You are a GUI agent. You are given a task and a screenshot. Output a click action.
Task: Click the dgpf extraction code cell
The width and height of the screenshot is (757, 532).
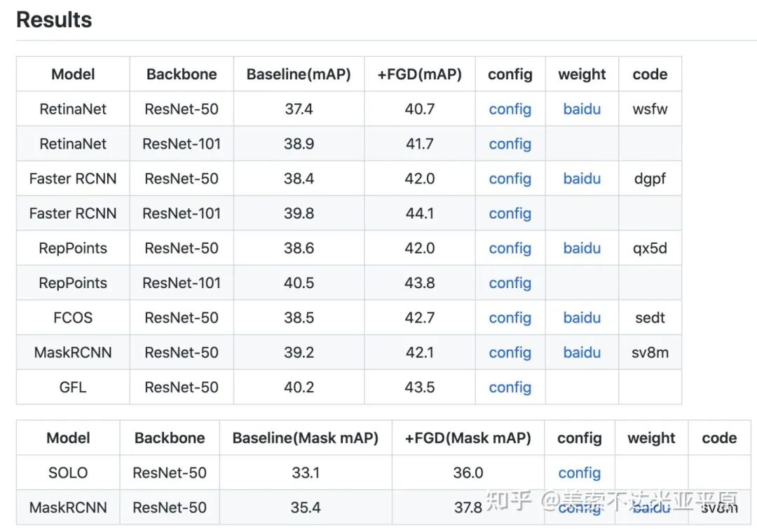point(650,179)
